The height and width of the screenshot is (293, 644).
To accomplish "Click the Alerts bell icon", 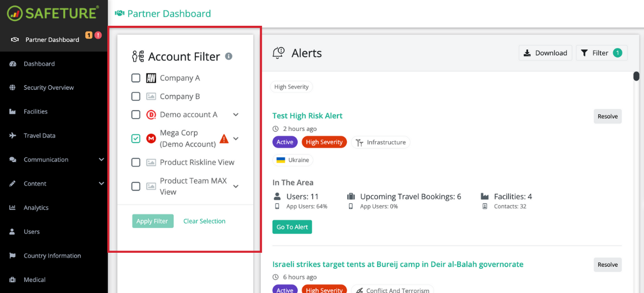I will (279, 53).
